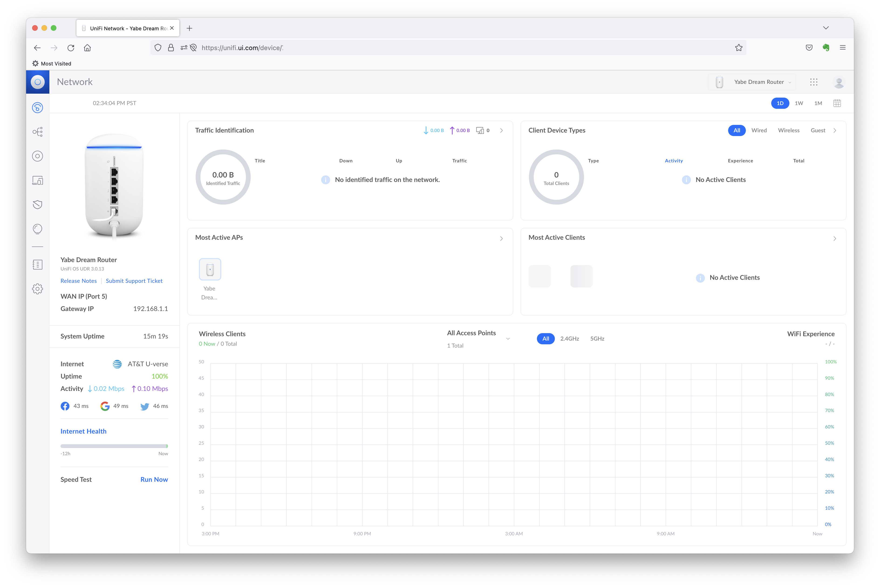
Task: Go to browser home page
Action: coord(87,48)
